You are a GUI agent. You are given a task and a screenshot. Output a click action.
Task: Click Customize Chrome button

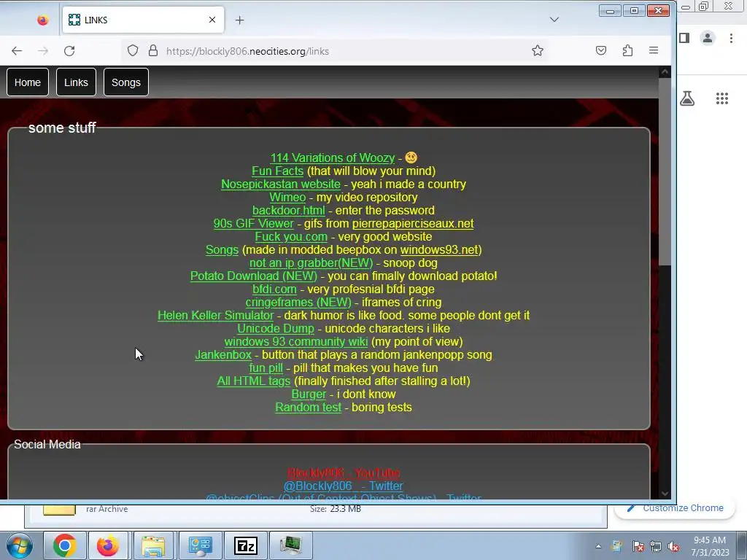676,508
